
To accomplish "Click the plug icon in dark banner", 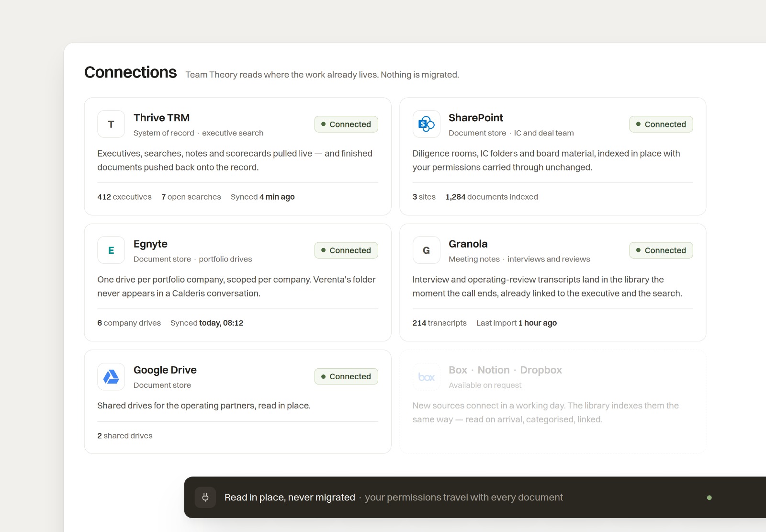I will [205, 497].
